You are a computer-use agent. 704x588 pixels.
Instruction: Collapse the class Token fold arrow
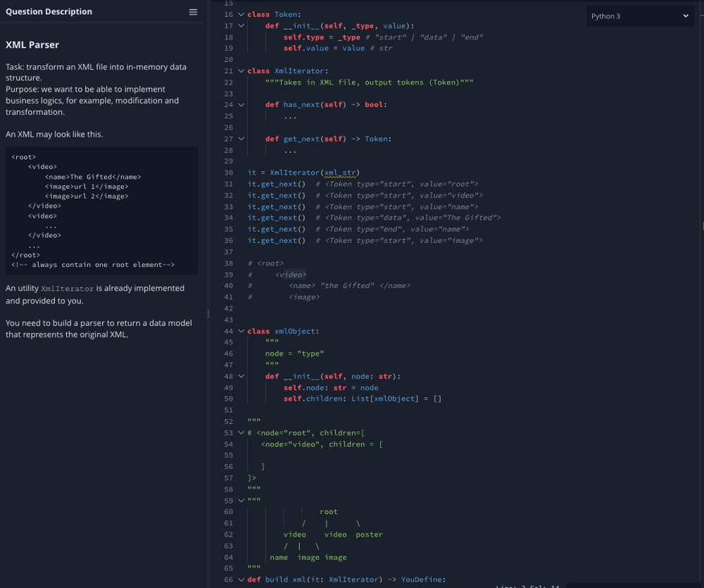point(241,14)
